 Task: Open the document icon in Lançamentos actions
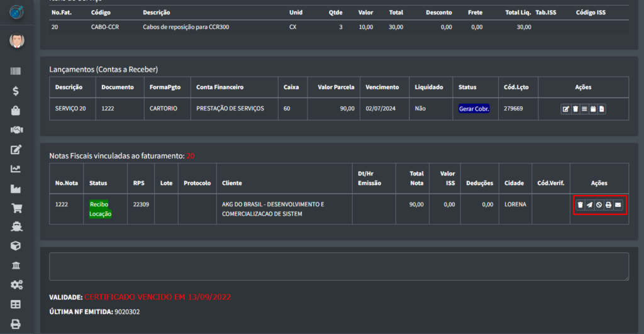coord(601,109)
